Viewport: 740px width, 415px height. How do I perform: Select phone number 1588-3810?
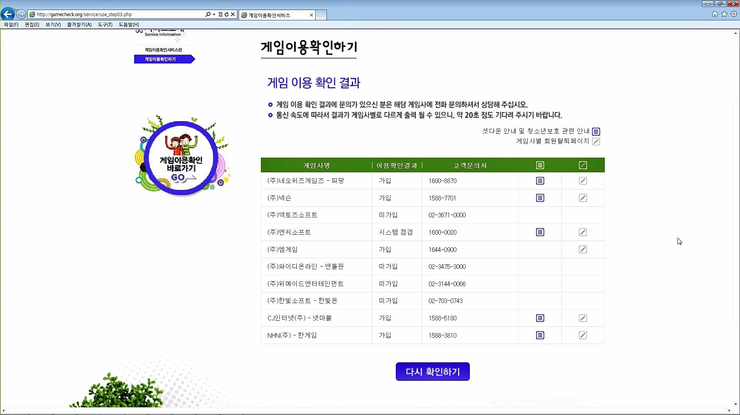tap(443, 335)
